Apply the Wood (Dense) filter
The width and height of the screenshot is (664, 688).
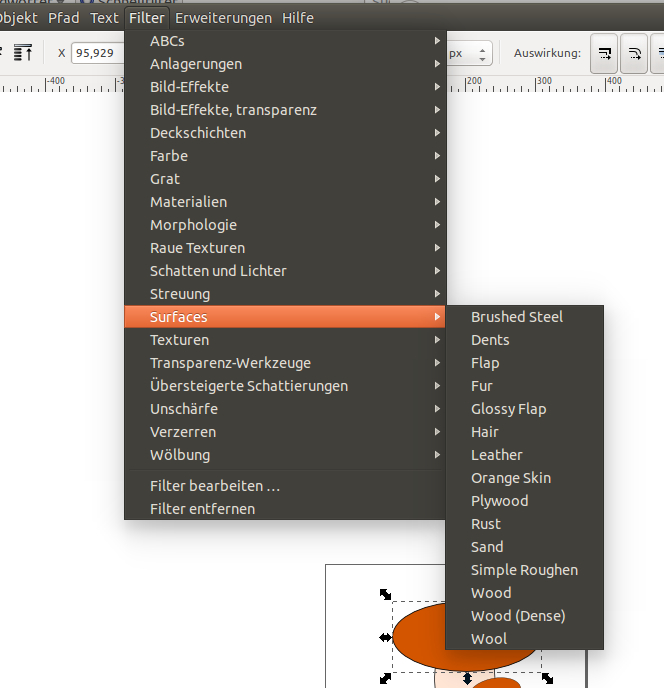[524, 616]
